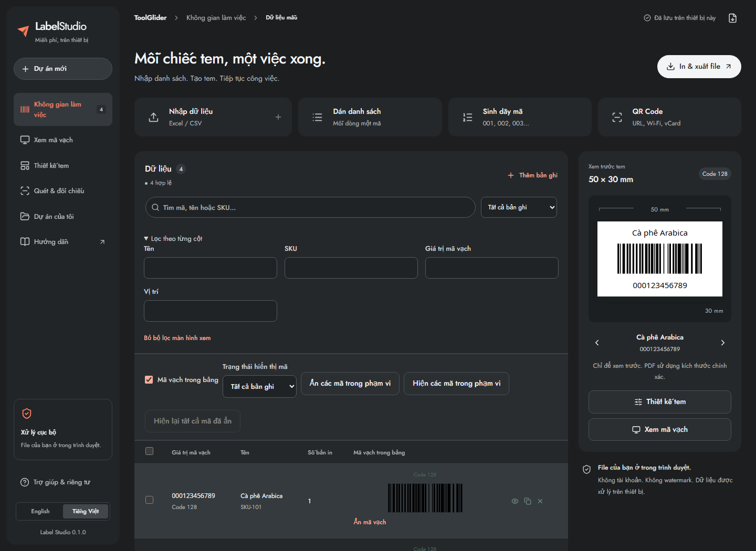Click the Tên filter input field

click(211, 268)
